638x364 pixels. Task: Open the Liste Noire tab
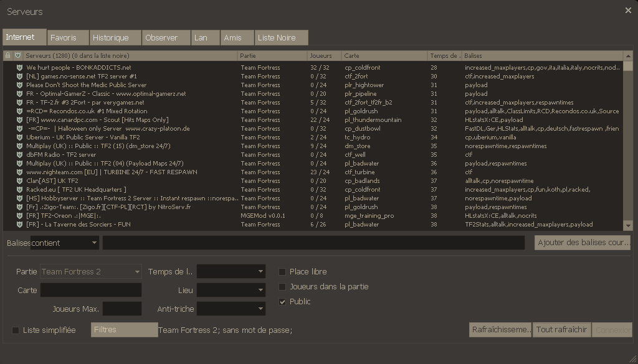pos(280,37)
